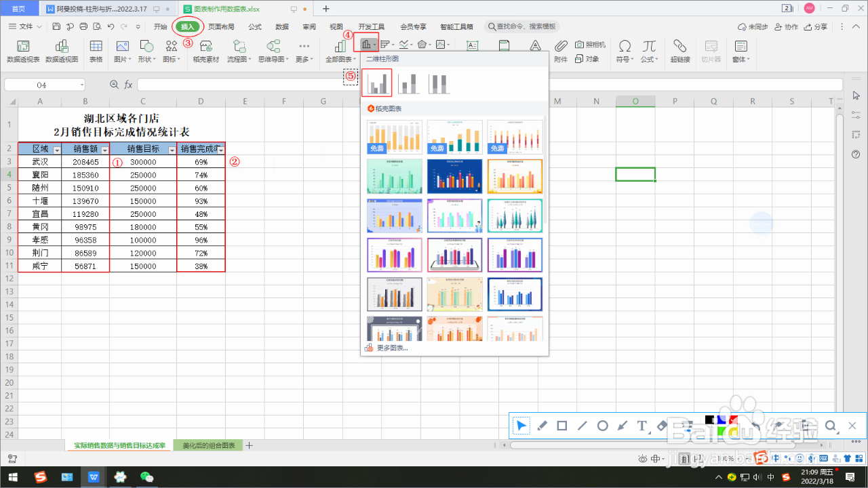This screenshot has width=868, height=488.
Task: Open the 文件 menu
Action: 24,26
